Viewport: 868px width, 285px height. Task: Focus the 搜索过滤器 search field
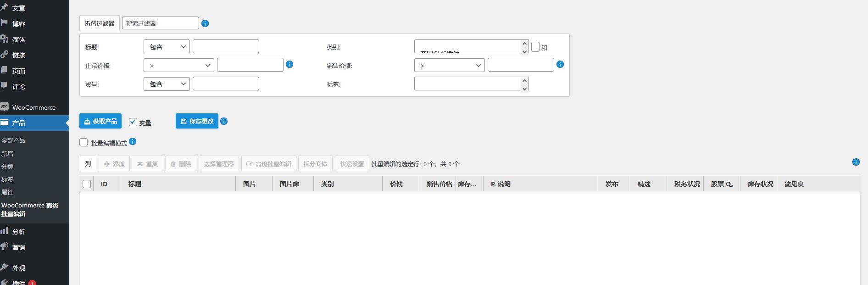click(x=161, y=23)
